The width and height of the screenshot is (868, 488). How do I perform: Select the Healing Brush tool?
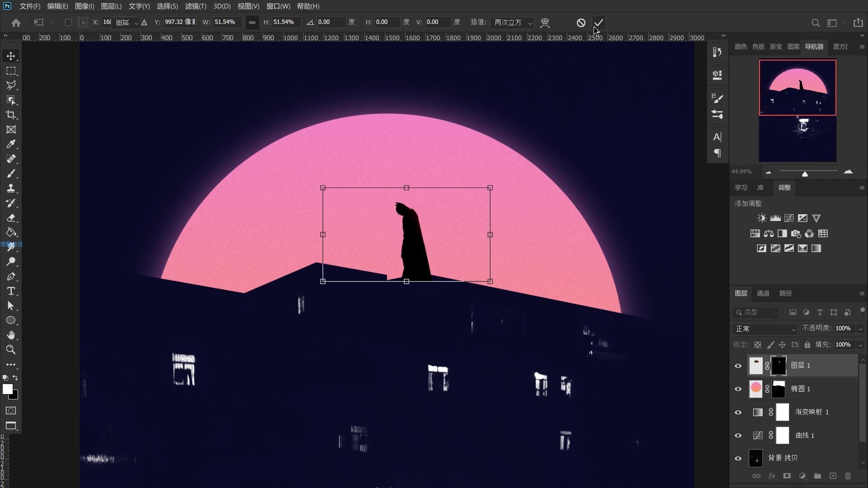(11, 159)
